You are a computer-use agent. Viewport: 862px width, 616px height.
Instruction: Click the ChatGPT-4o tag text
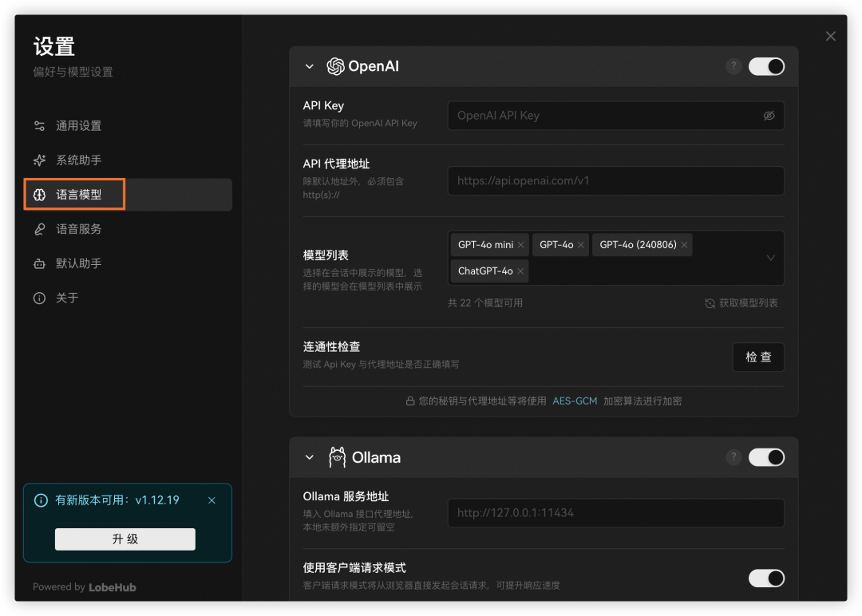(x=485, y=271)
